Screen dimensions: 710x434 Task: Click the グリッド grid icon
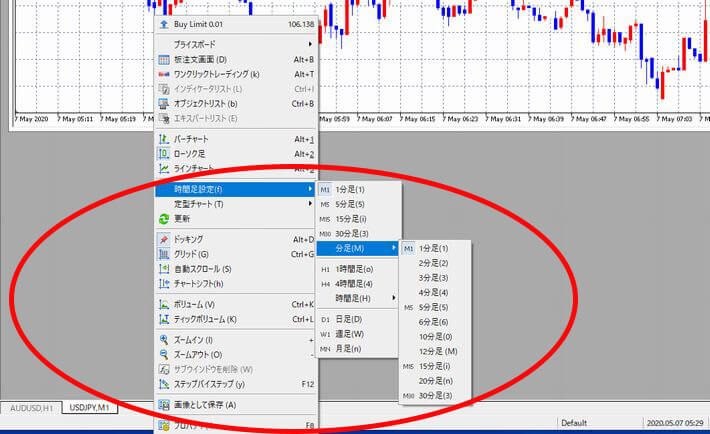(x=164, y=254)
